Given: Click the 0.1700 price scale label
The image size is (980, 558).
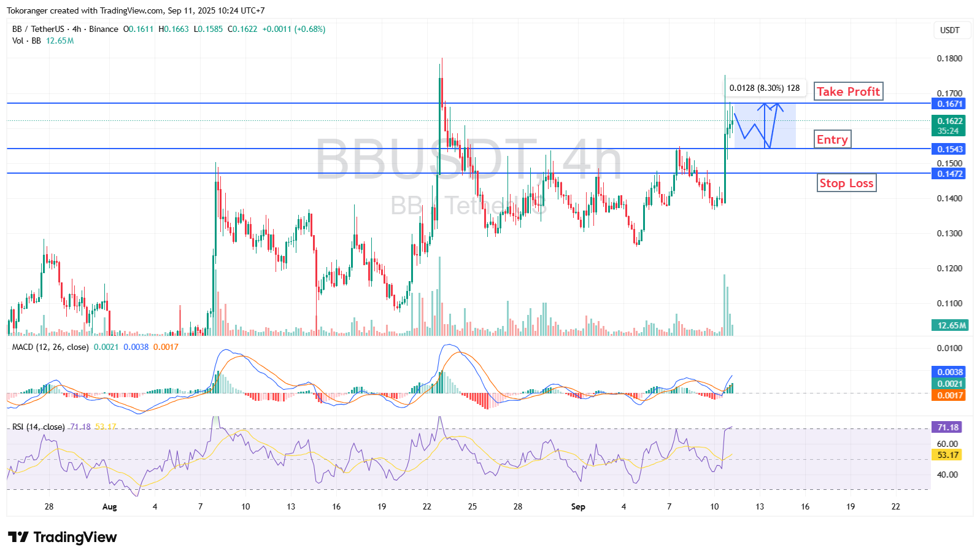Looking at the screenshot, I should tap(949, 93).
